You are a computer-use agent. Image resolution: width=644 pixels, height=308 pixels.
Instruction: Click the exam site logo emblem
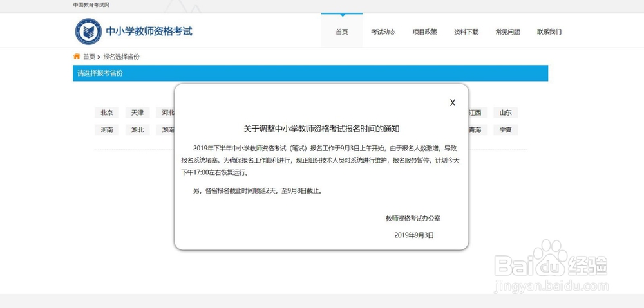[88, 31]
